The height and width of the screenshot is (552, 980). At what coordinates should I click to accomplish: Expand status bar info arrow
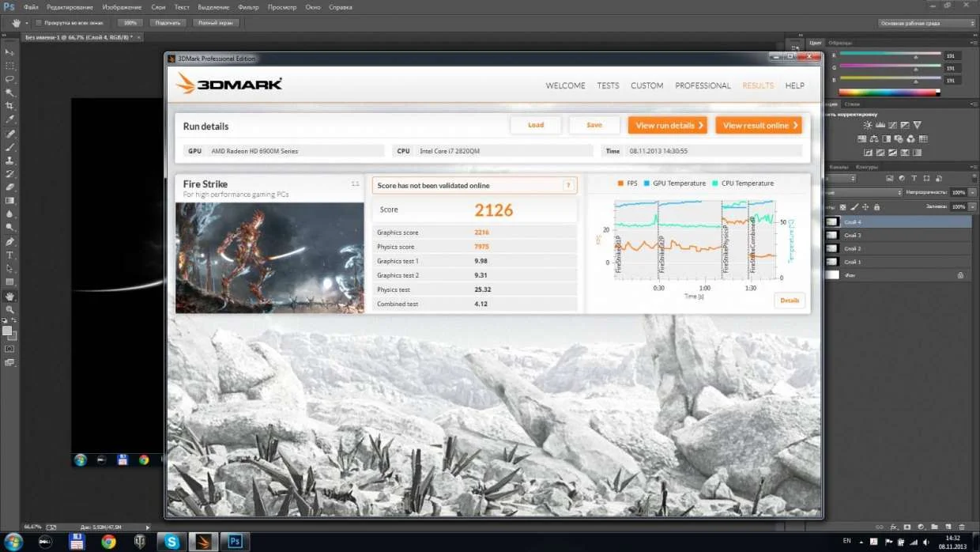[x=147, y=527]
